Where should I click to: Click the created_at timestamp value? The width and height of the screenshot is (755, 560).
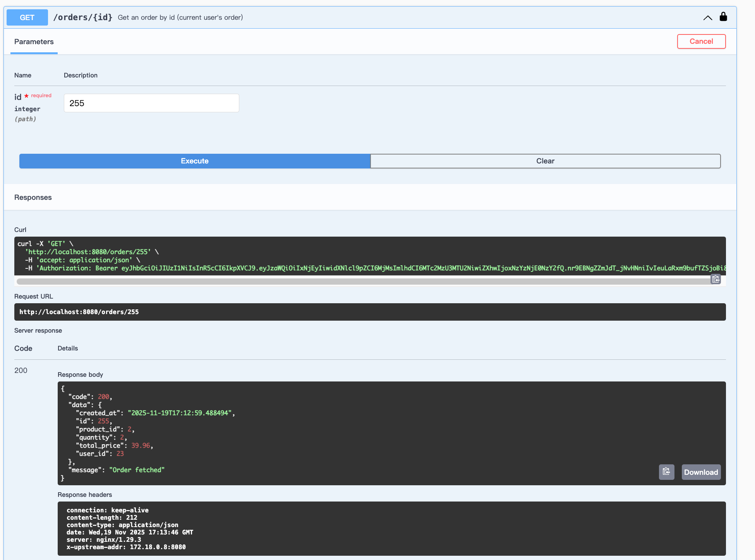[180, 413]
